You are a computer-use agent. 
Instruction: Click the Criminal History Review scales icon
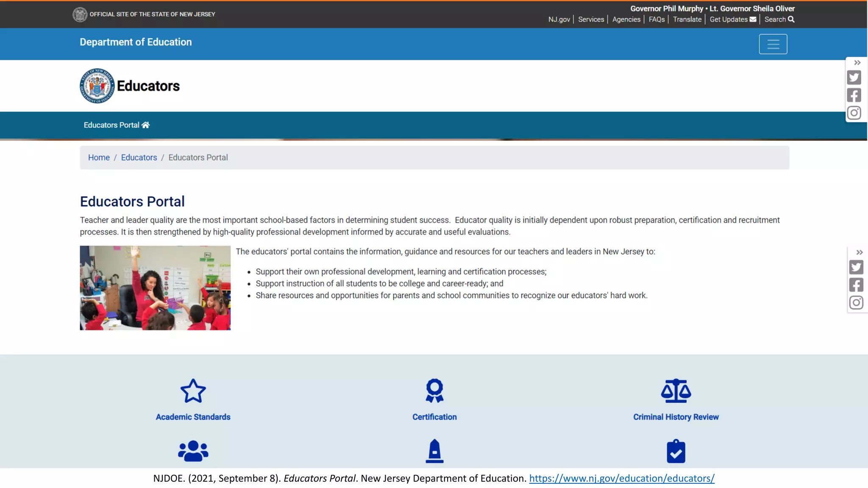[x=676, y=391]
